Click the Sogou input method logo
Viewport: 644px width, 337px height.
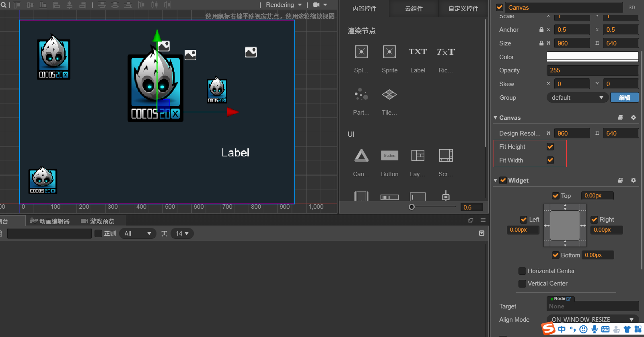[548, 329]
